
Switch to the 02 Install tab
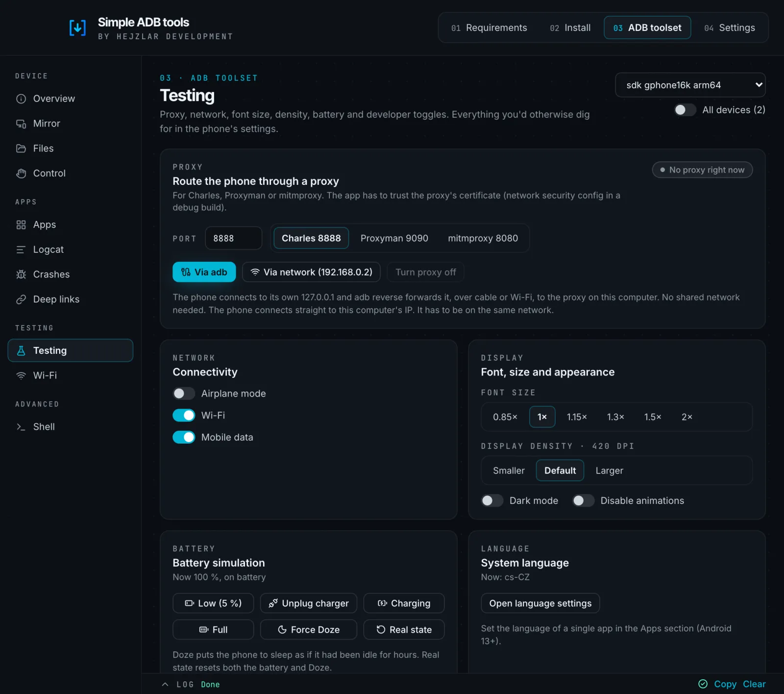570,28
